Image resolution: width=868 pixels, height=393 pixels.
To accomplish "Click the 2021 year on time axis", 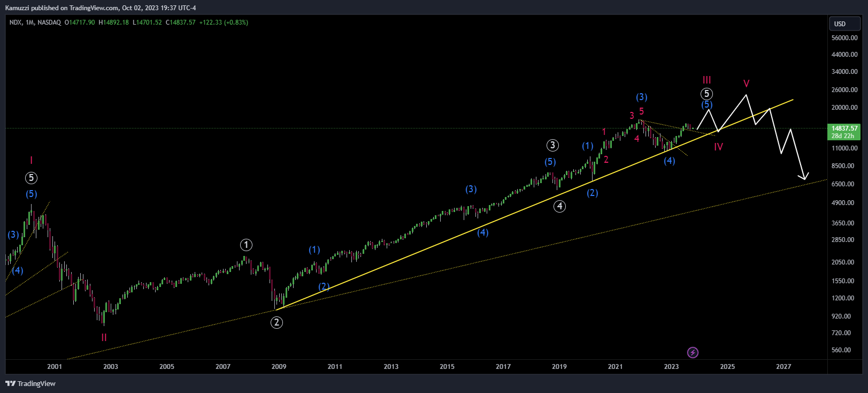I will coord(616,367).
